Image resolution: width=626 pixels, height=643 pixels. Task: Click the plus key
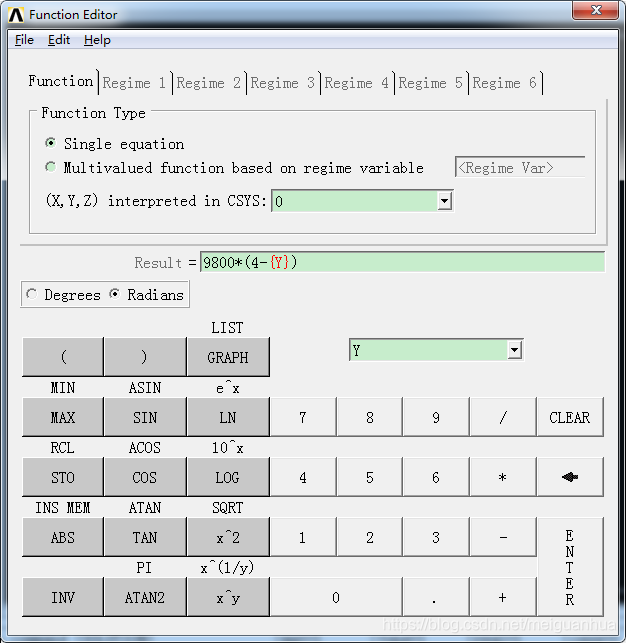[x=503, y=597]
